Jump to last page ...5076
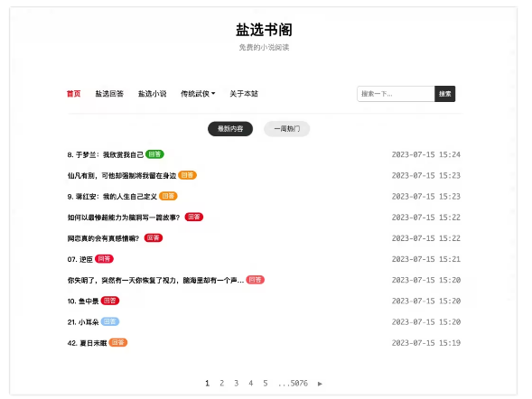532x399 pixels. [x=293, y=384]
